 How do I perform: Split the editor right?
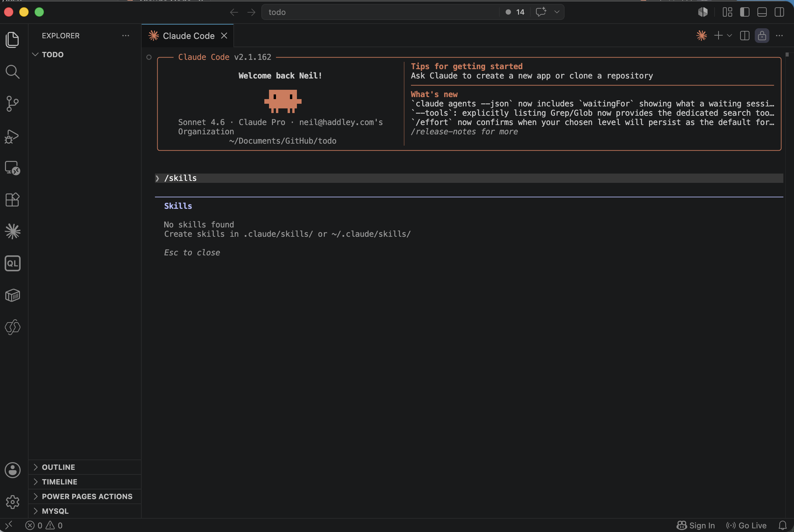745,36
